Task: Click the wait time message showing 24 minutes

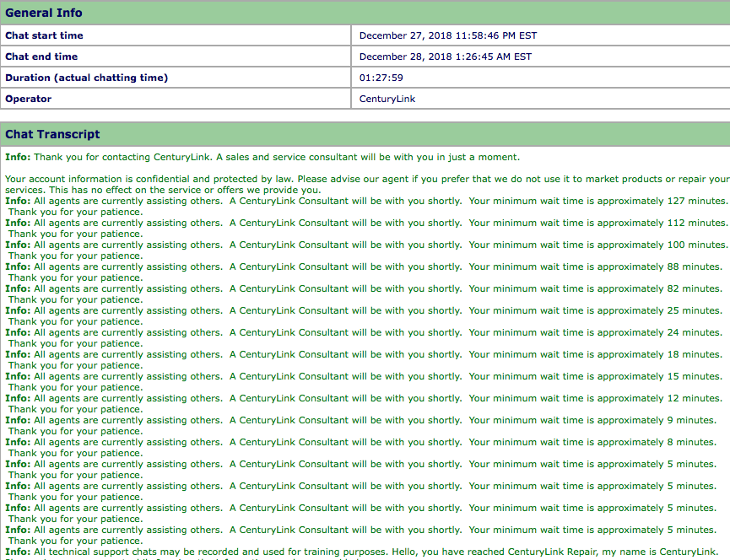Action: [364, 337]
